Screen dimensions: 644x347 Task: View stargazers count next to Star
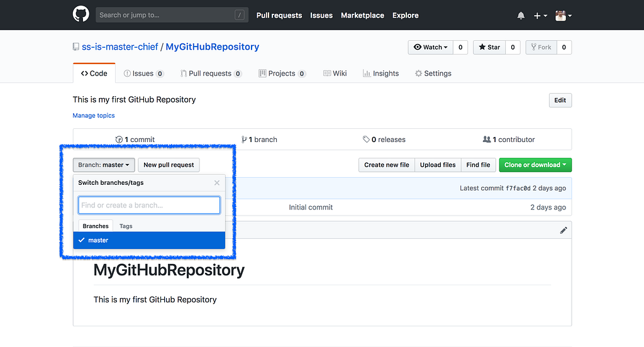click(x=513, y=47)
